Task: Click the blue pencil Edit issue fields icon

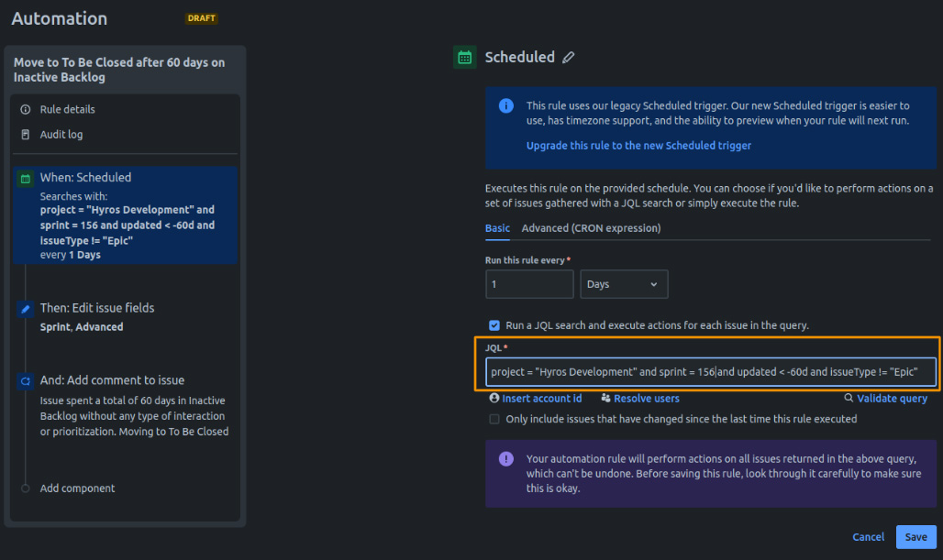Action: [25, 309]
